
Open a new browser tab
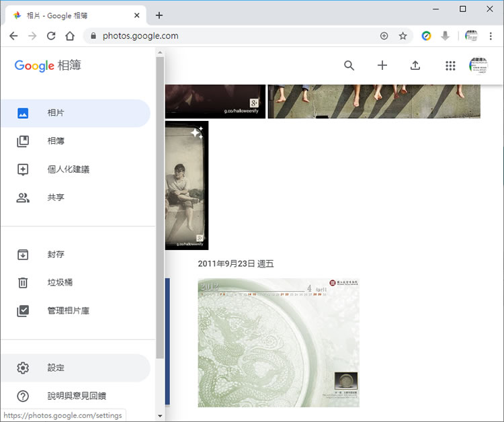click(159, 15)
